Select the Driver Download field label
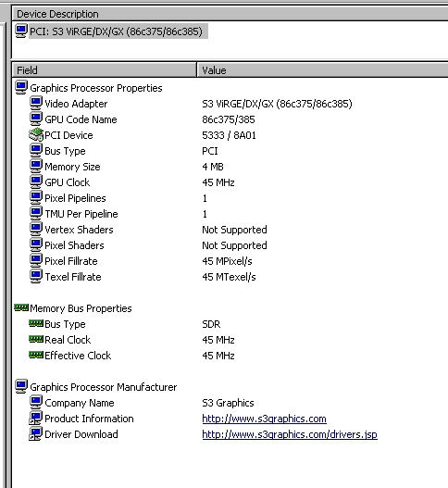448x488 pixels. tap(81, 434)
